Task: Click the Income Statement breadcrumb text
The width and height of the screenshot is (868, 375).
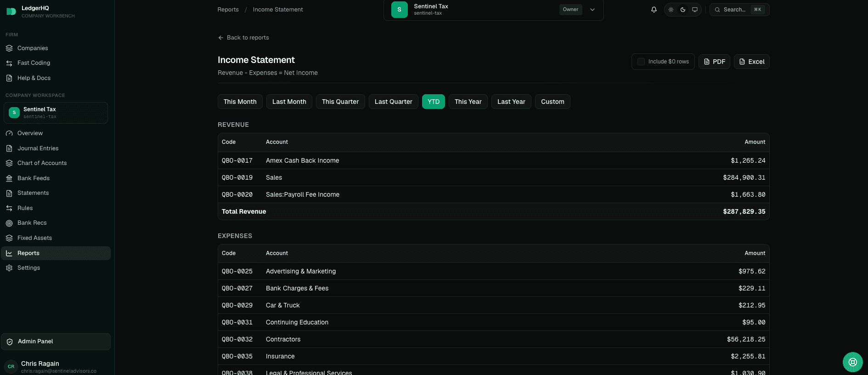Action: (278, 10)
